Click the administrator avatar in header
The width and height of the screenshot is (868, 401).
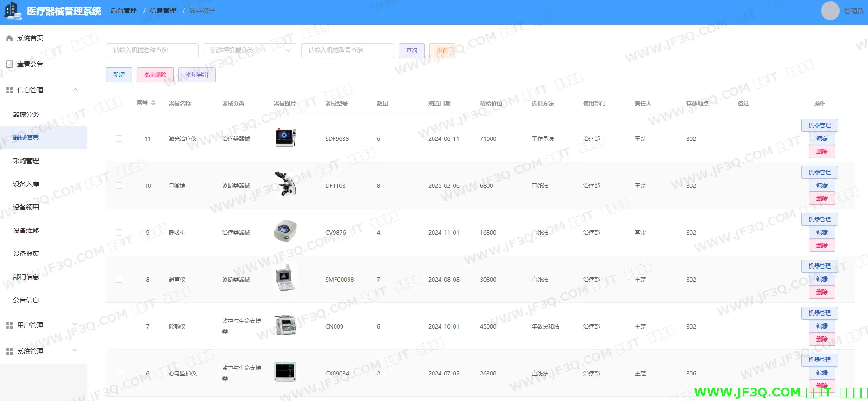pos(830,11)
